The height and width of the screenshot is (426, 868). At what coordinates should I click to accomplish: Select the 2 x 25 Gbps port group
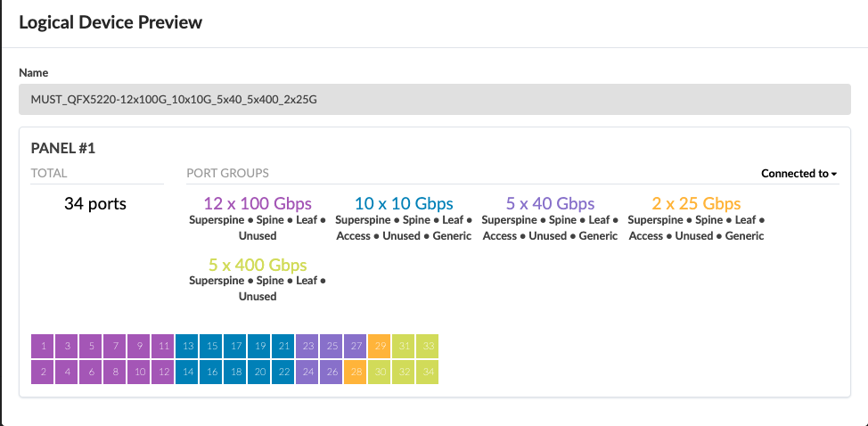(x=696, y=203)
